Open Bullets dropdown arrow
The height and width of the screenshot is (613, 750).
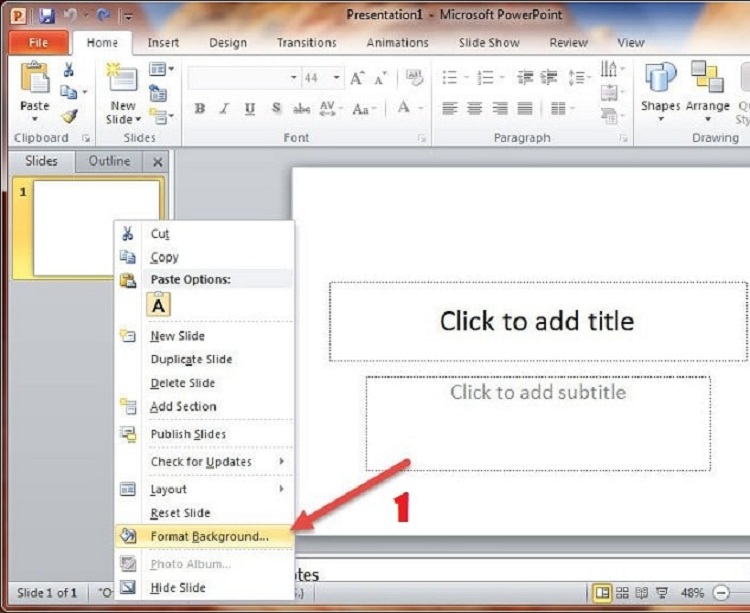pos(466,77)
